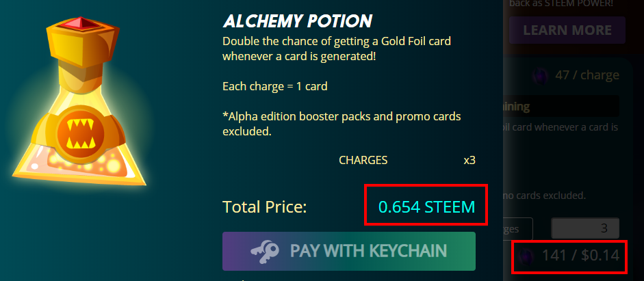Open the dimmed LEARN MORE button
The height and width of the screenshot is (281, 644).
coord(567,30)
